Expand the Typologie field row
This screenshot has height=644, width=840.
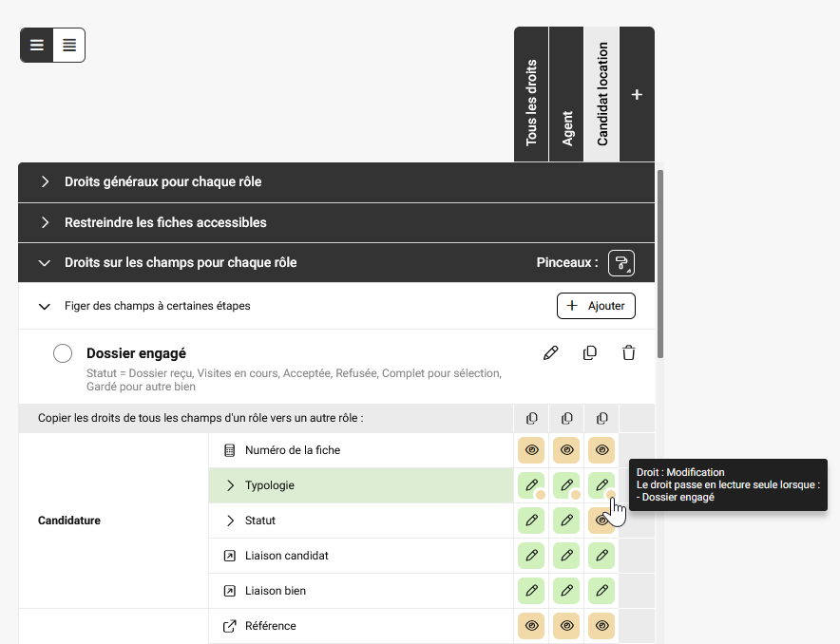230,485
